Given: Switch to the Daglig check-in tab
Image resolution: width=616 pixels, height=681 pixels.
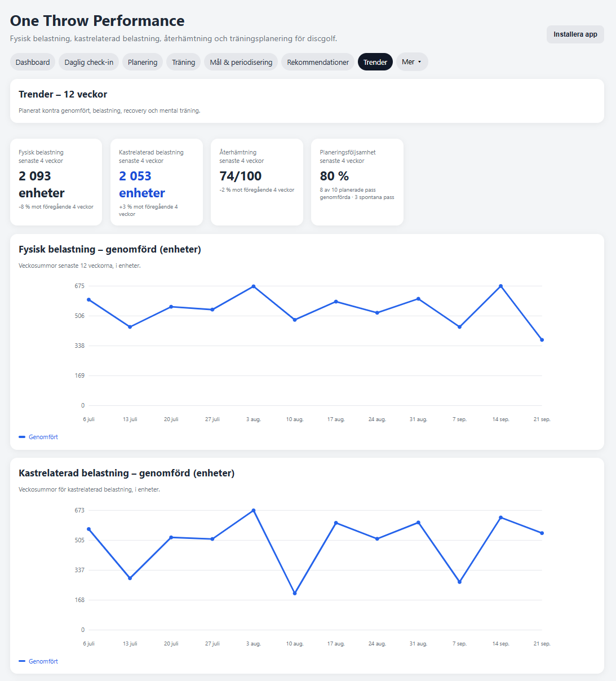Looking at the screenshot, I should coord(89,62).
